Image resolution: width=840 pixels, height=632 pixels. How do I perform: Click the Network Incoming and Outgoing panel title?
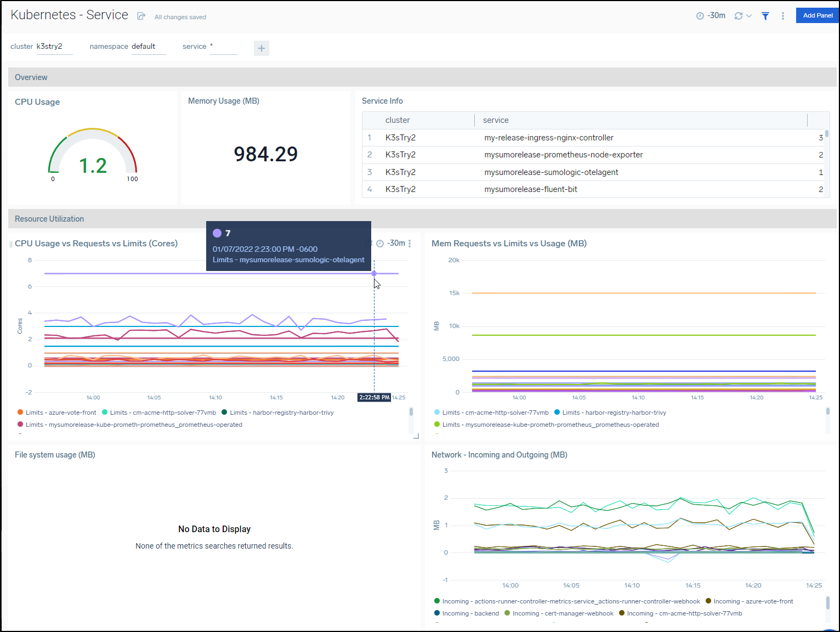(499, 455)
